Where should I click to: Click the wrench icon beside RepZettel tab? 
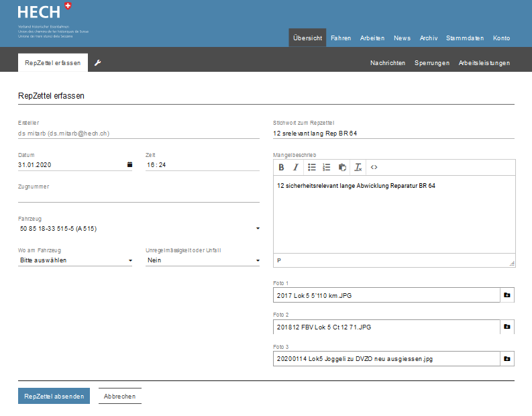[x=98, y=63]
